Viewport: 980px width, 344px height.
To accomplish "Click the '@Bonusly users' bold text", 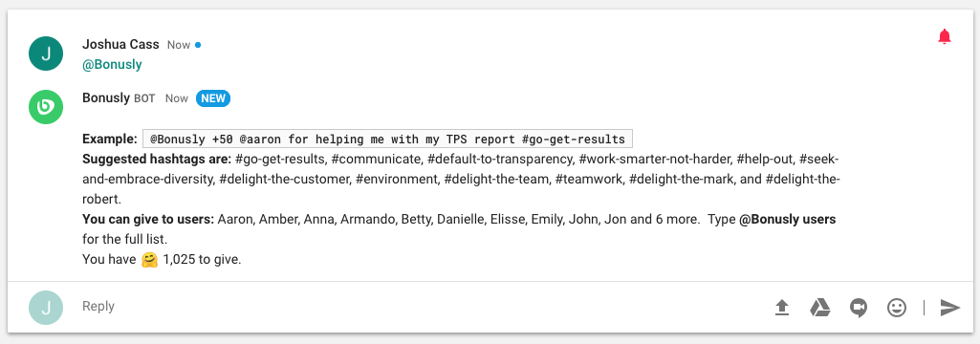I will [x=788, y=220].
